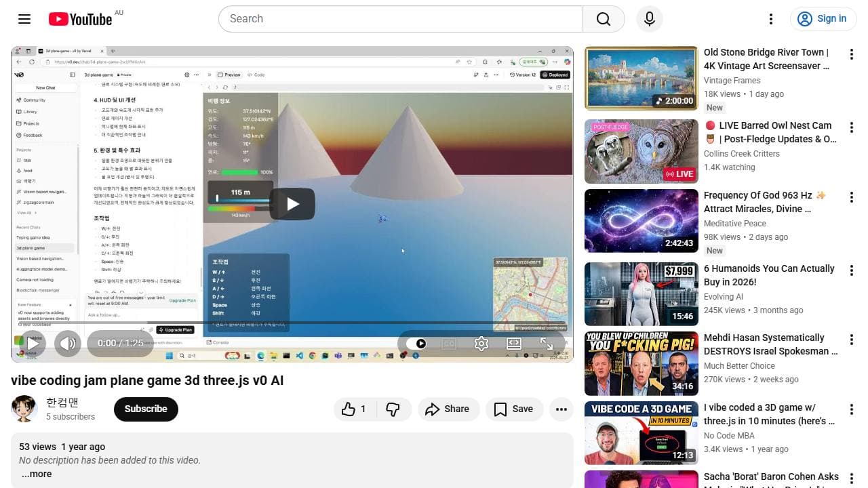The width and height of the screenshot is (868, 488).
Task: Open Old Stone Bridge River Town thumbnail
Action: point(641,78)
